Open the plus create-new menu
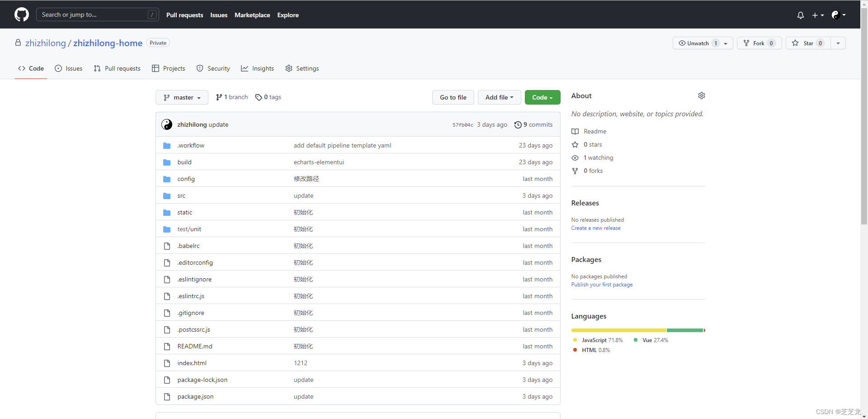This screenshot has width=868, height=419. 818,15
